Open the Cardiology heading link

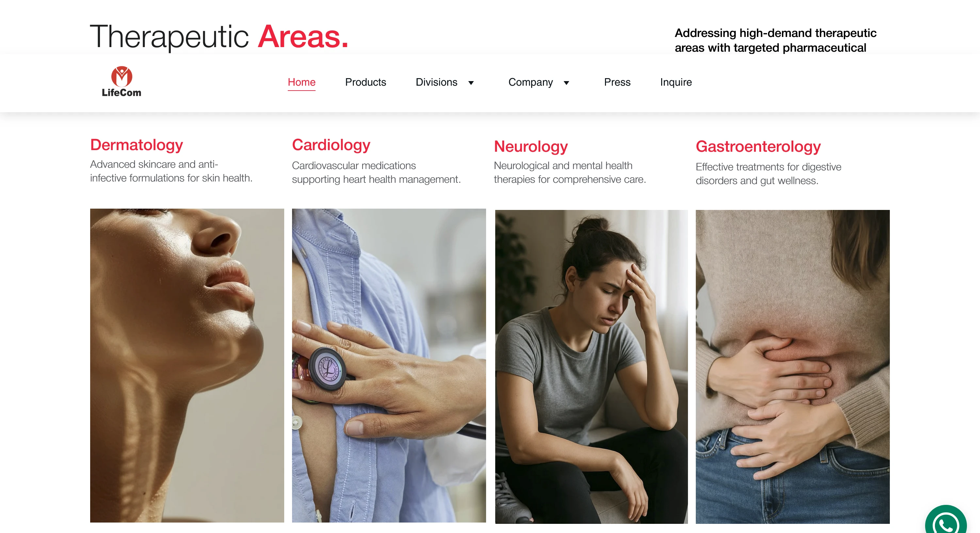click(331, 145)
